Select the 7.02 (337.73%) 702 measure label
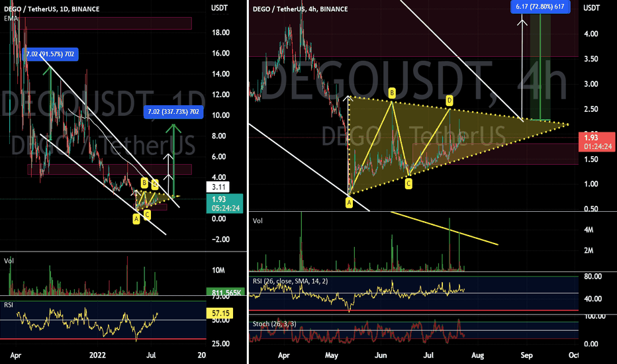 173,112
